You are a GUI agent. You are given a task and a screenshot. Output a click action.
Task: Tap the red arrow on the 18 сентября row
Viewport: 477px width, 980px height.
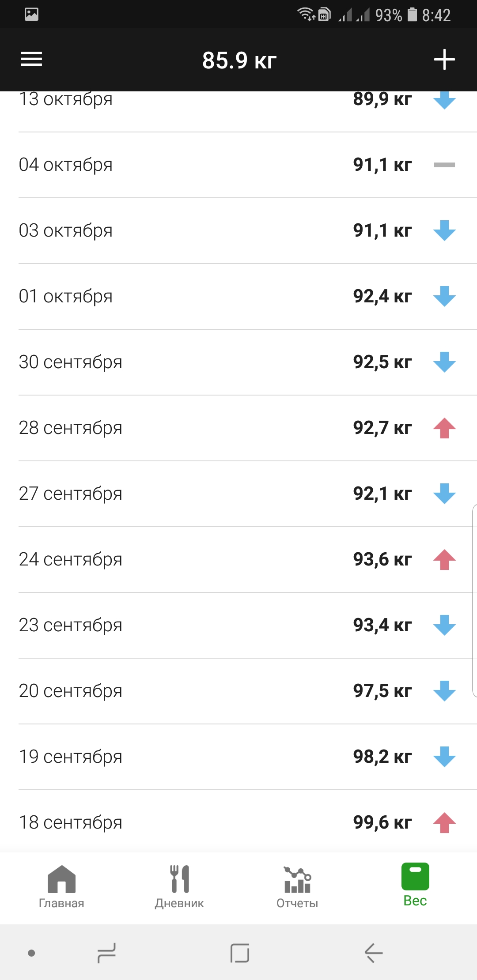coord(444,822)
